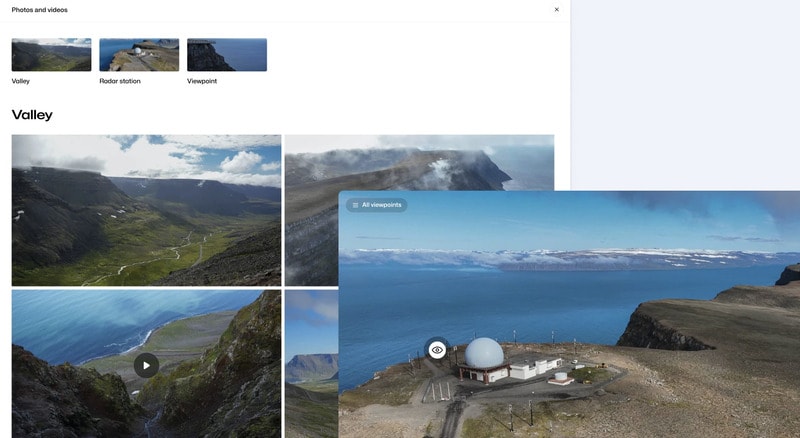
Task: Click the Photos and videos panel title
Action: point(40,10)
